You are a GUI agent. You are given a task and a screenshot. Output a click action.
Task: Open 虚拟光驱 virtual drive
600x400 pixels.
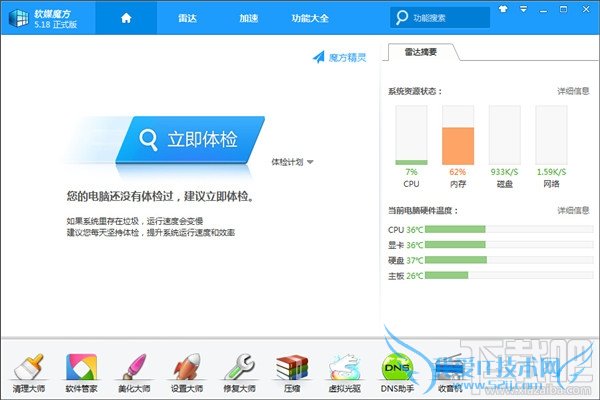point(344,374)
